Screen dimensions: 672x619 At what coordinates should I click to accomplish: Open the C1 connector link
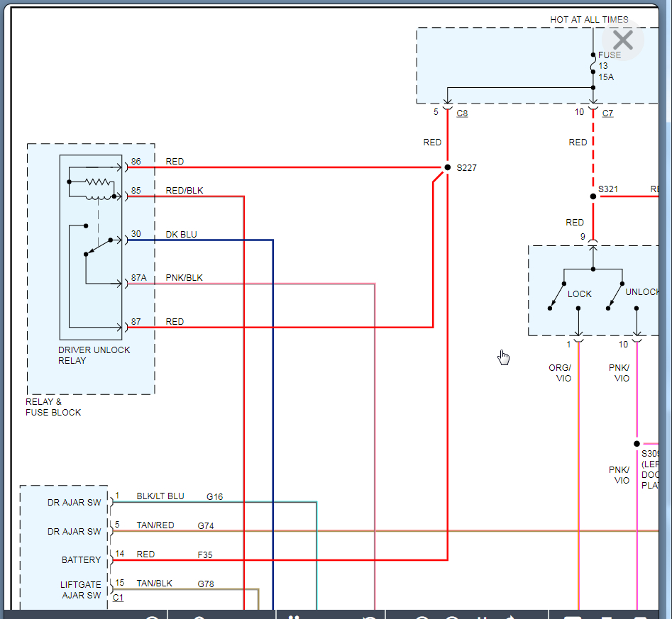coord(118,598)
